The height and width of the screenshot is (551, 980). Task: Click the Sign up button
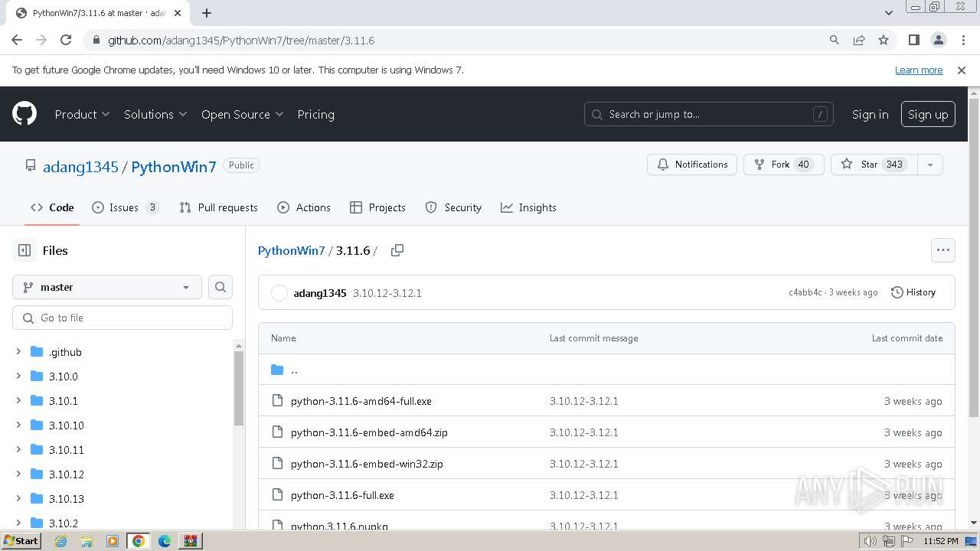tap(928, 114)
